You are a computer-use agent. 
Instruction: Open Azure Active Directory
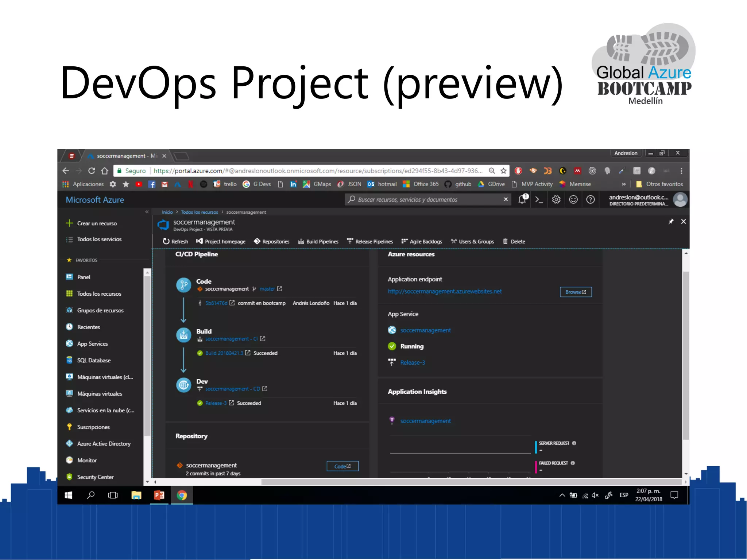tap(98, 444)
